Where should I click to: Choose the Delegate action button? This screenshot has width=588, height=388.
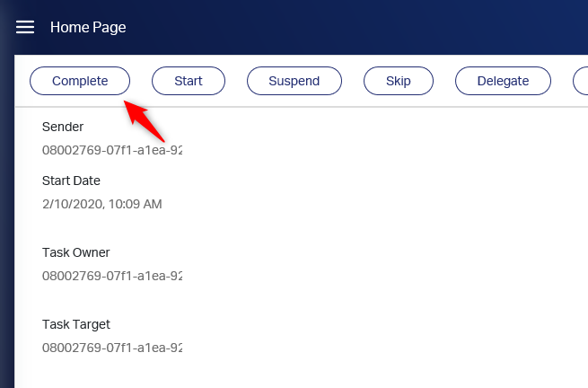(503, 81)
